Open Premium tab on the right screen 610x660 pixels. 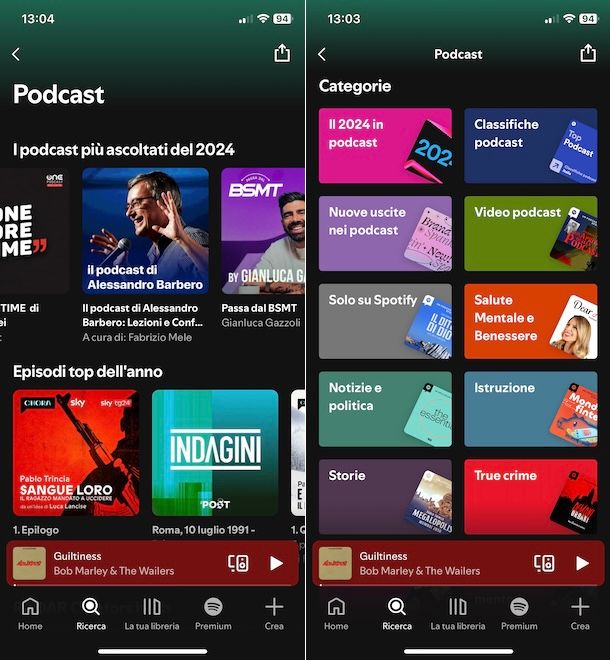[519, 614]
